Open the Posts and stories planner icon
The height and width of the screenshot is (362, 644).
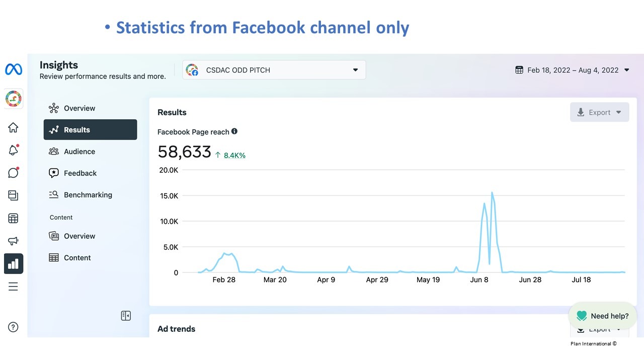[14, 196]
